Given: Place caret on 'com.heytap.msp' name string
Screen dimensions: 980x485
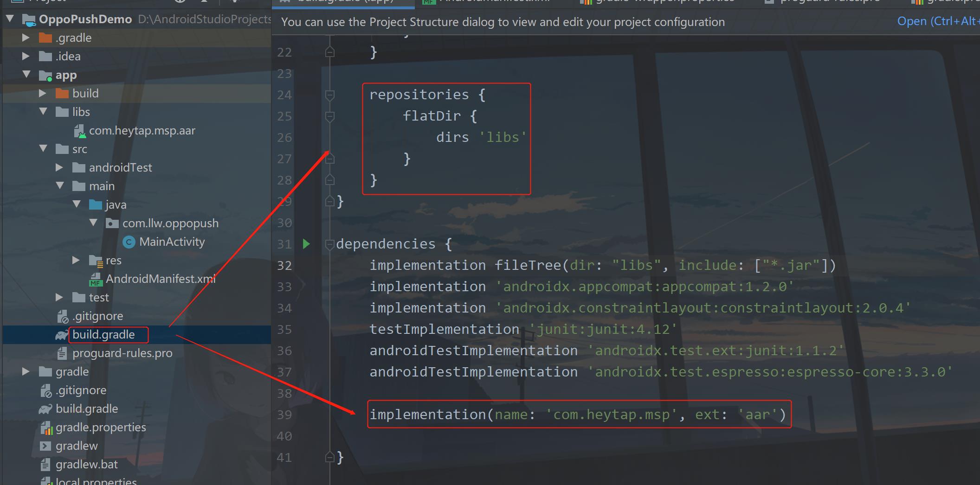Looking at the screenshot, I should (612, 415).
